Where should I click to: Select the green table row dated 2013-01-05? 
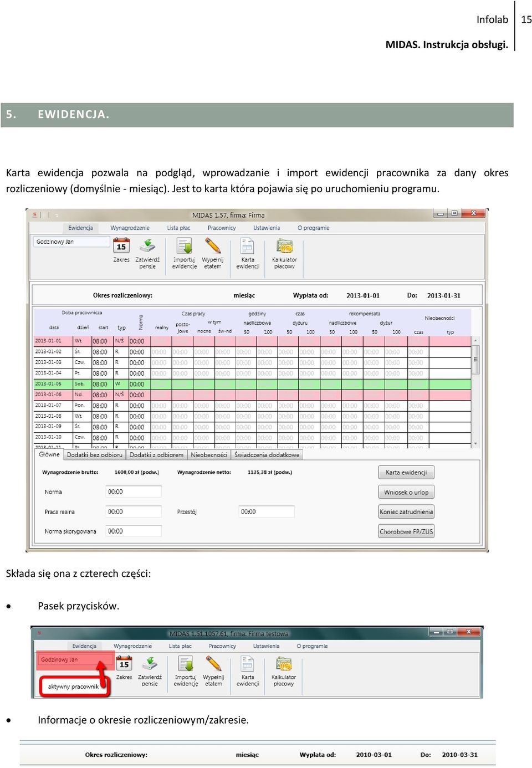(253, 384)
